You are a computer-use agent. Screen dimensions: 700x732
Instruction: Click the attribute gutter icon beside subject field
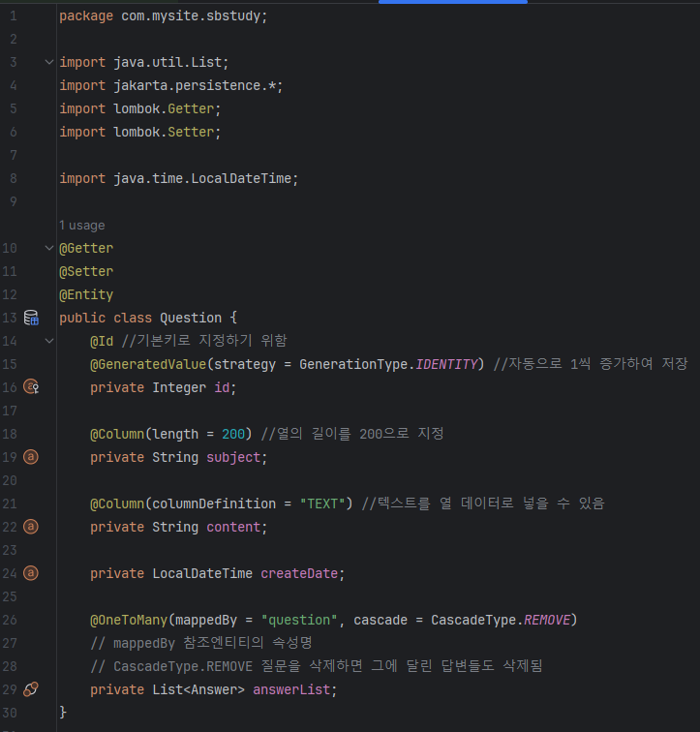[x=31, y=457]
